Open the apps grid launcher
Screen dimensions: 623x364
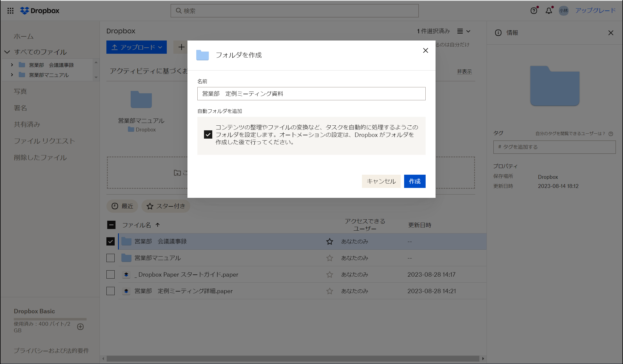point(10,10)
